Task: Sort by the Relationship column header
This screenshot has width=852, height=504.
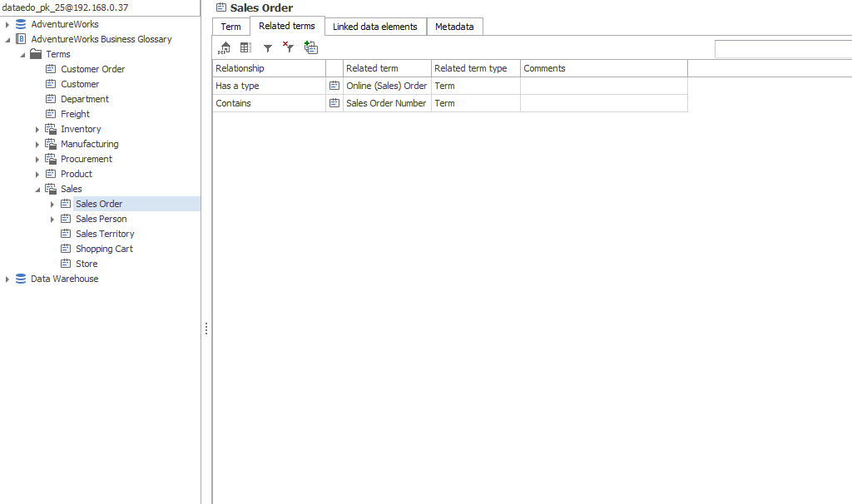Action: tap(268, 68)
